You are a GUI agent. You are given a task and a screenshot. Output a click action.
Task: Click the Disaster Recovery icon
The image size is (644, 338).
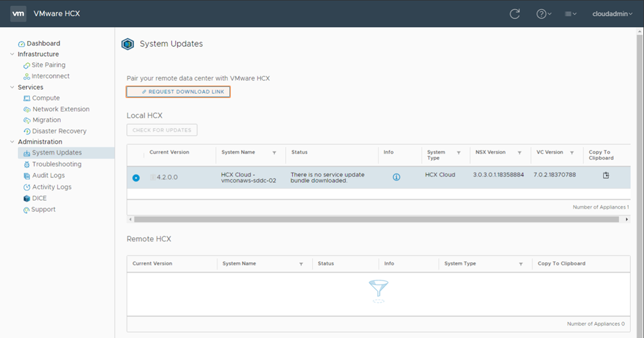tap(26, 131)
